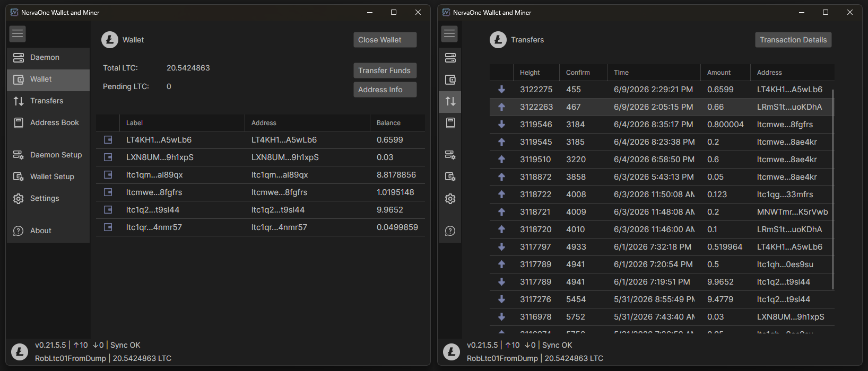Image resolution: width=868 pixels, height=371 pixels.
Task: Click Litecoin logo in left window status bar
Action: point(20,352)
